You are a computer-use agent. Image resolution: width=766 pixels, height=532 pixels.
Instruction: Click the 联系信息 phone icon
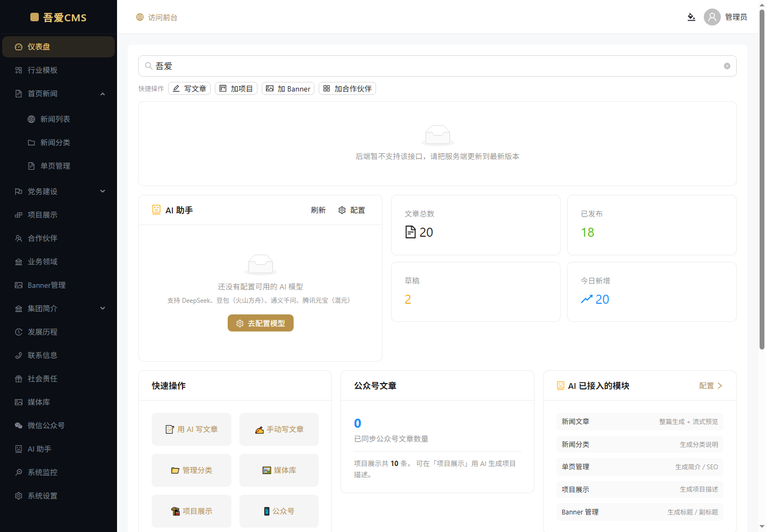pyautogui.click(x=19, y=355)
